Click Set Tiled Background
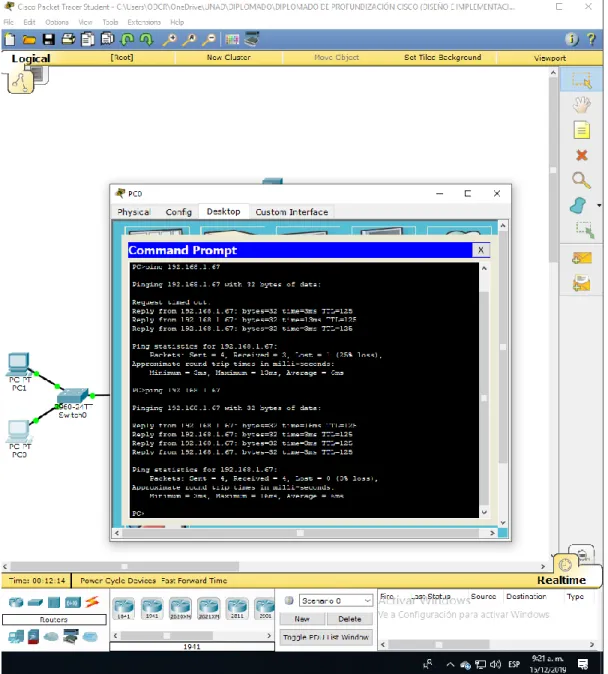608x674 pixels. [x=442, y=57]
